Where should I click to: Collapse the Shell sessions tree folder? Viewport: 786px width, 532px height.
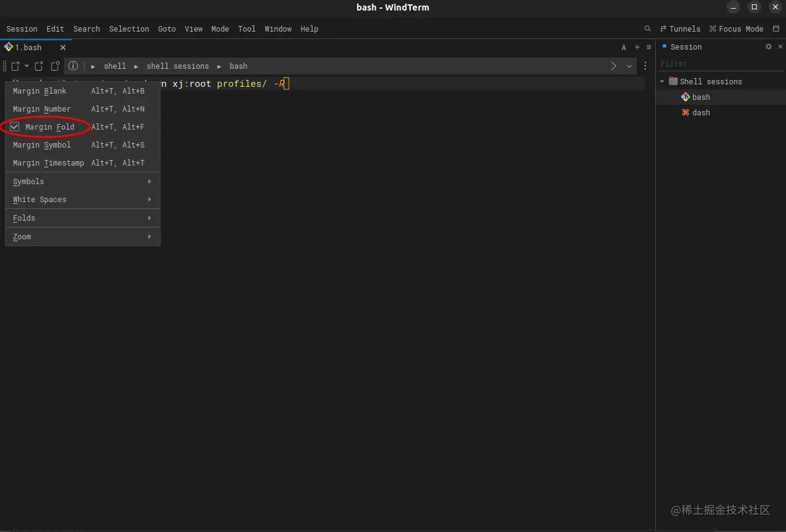tap(662, 81)
